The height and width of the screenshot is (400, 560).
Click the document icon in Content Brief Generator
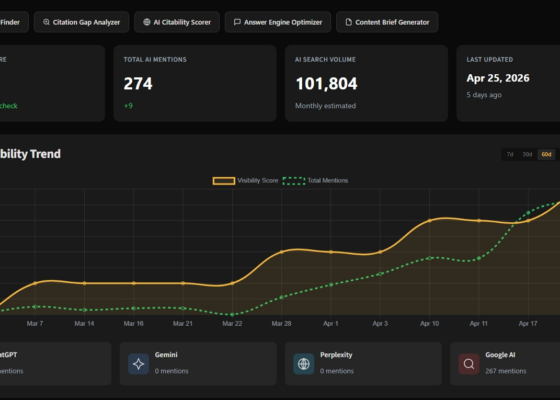(x=349, y=22)
